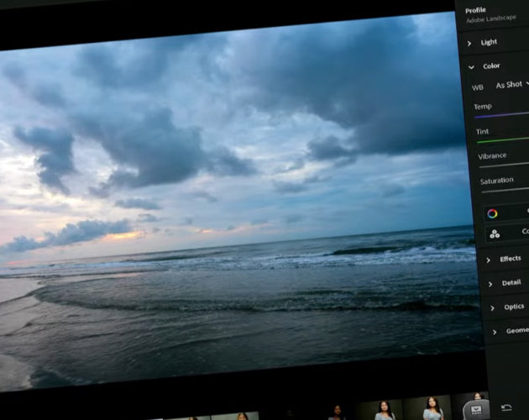This screenshot has height=420, width=529.
Task: Click the Profile heading label
Action: (475, 10)
